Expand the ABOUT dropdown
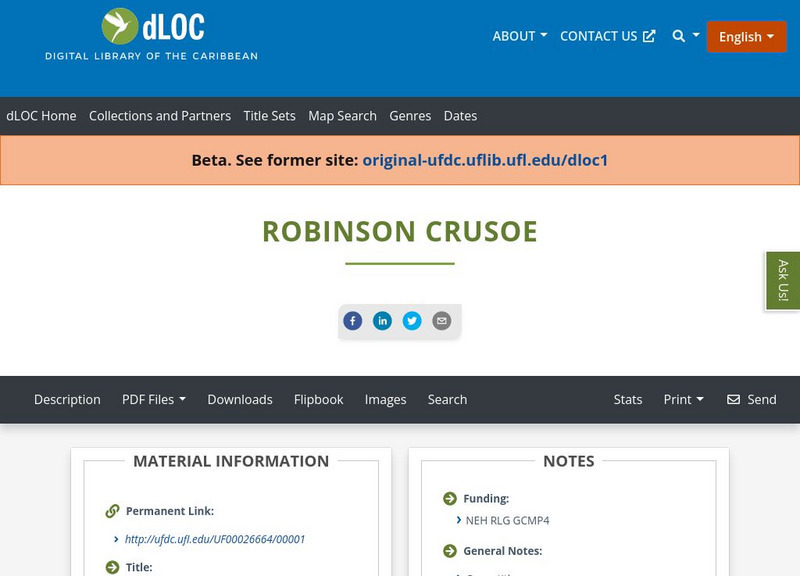 (x=519, y=35)
